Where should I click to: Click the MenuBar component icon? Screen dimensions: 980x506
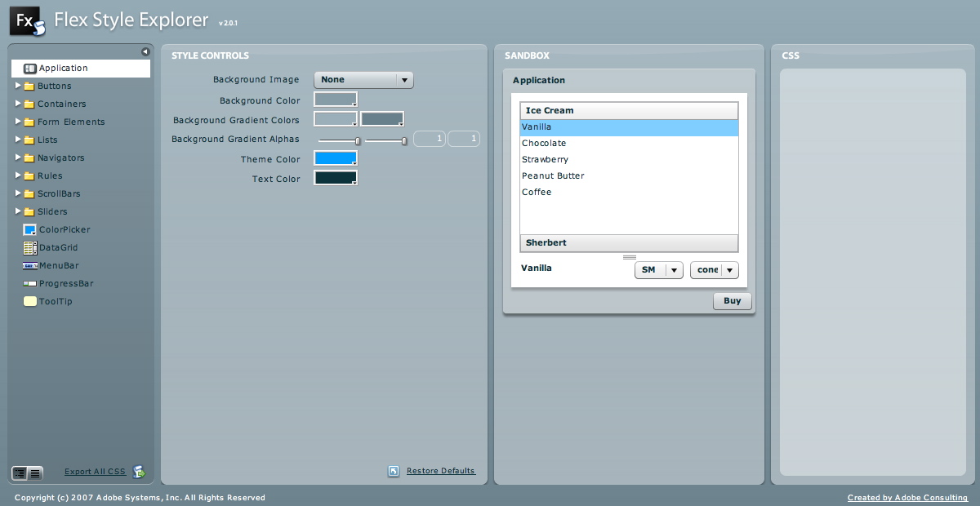tap(30, 266)
